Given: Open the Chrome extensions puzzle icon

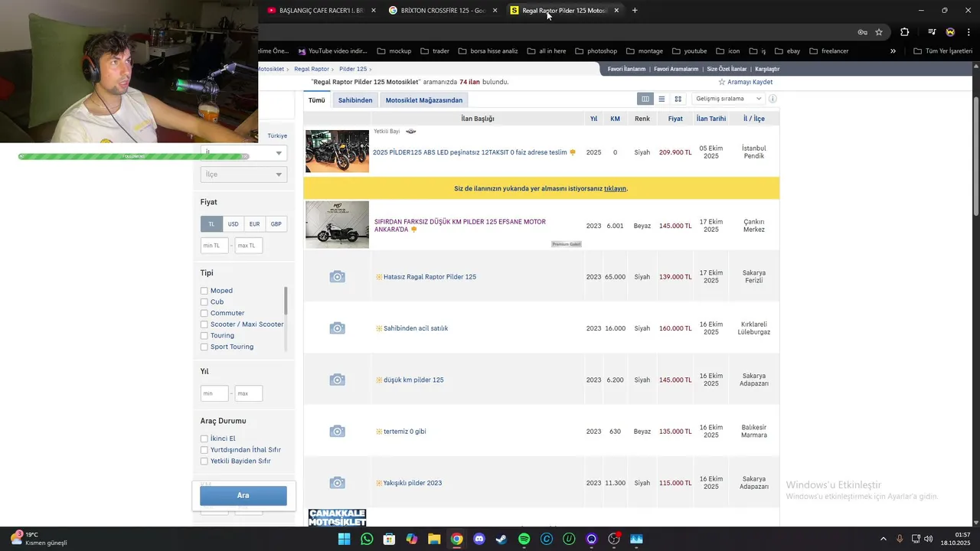Looking at the screenshot, I should pos(905,32).
